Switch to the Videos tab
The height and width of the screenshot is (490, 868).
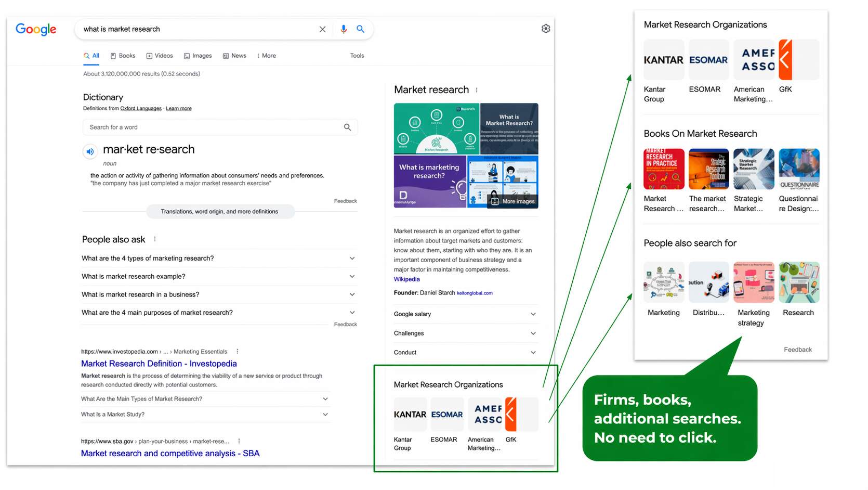pos(160,56)
